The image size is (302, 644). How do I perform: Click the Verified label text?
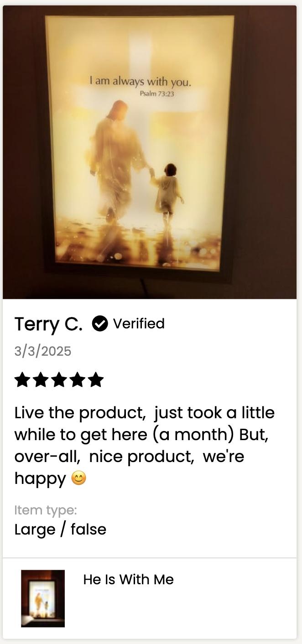tap(139, 323)
